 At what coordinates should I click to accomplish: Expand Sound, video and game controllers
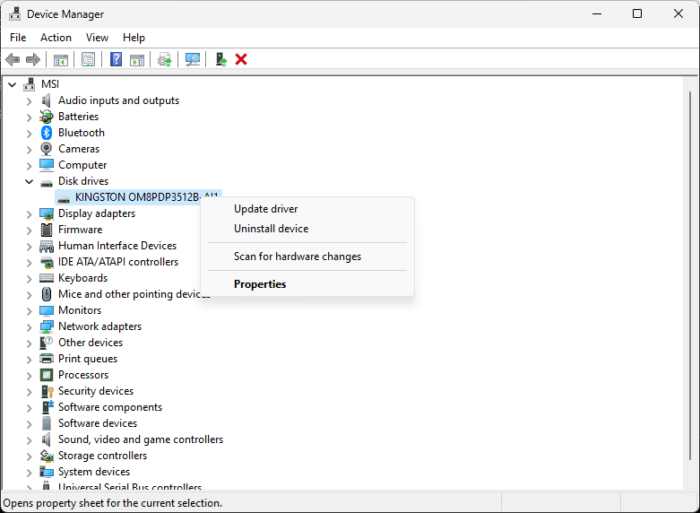29,440
